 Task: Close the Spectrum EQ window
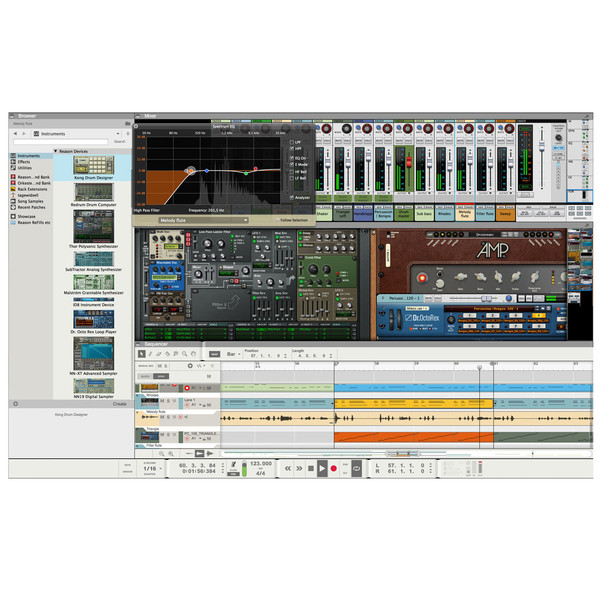coord(136,126)
